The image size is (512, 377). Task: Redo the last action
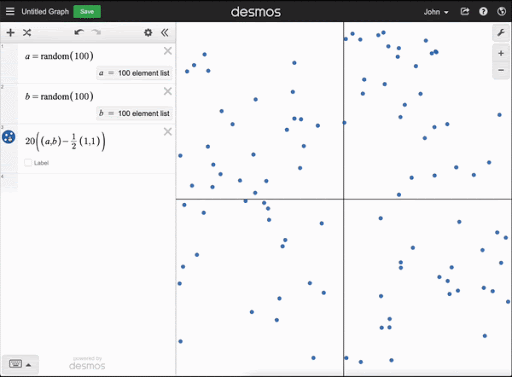[x=96, y=32]
